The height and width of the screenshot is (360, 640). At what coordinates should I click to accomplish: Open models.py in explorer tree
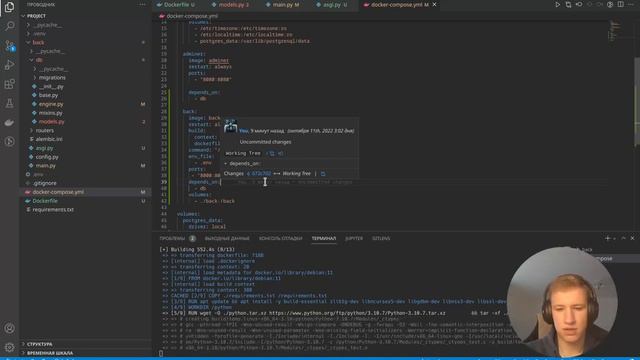coord(51,122)
